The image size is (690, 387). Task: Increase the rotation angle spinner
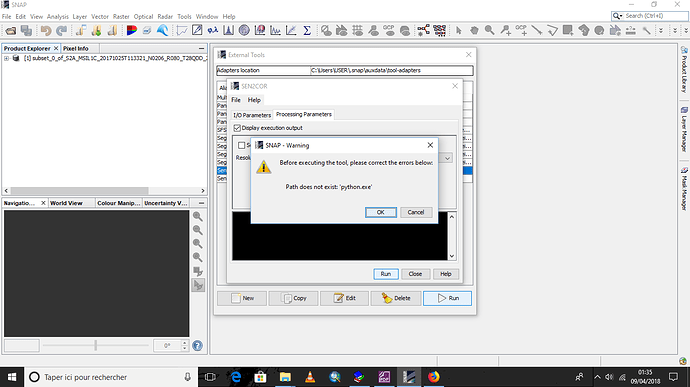185,343
